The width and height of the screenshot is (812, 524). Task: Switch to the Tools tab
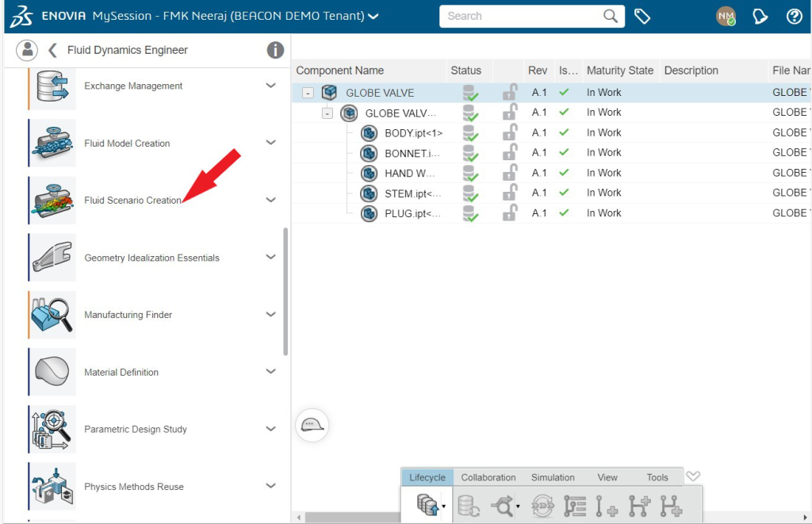click(x=657, y=477)
